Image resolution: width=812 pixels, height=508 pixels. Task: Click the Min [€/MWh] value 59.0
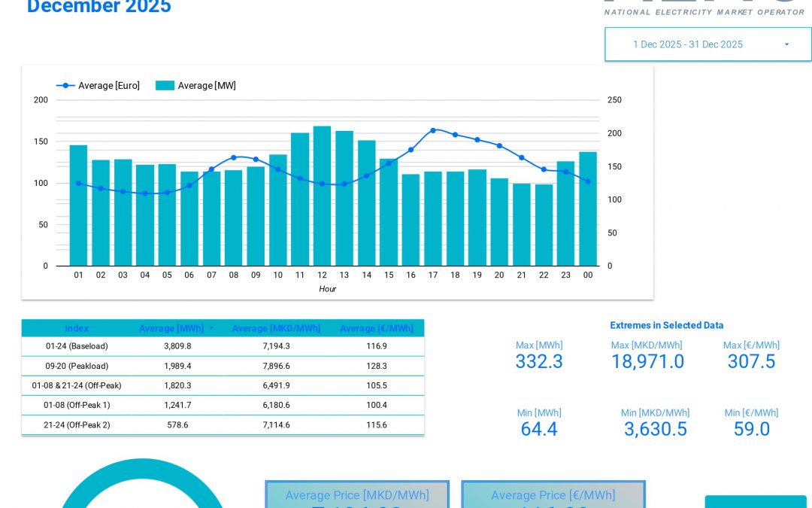pos(751,429)
